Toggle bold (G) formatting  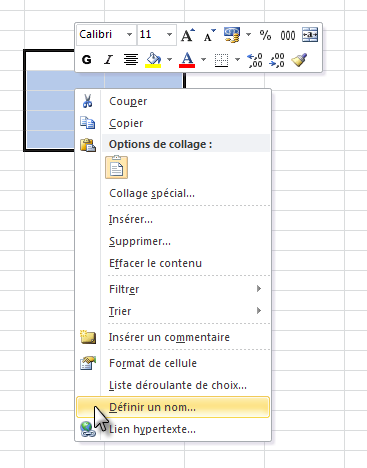click(87, 60)
